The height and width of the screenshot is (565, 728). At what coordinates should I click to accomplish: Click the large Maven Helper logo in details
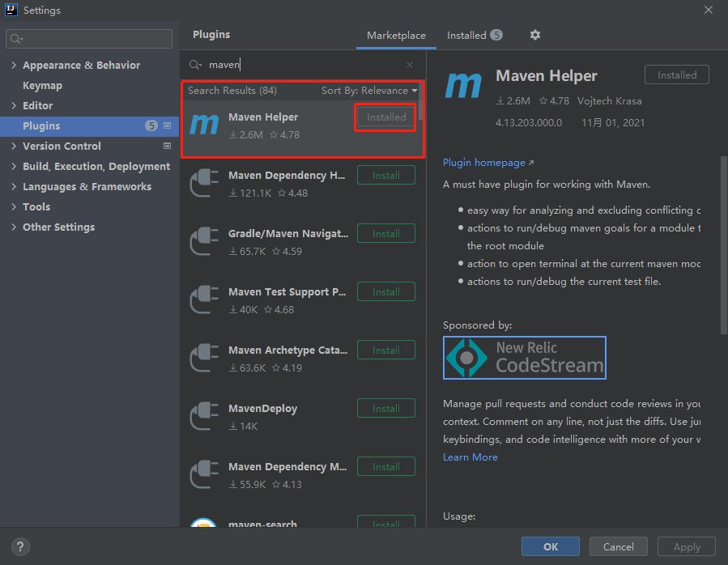click(463, 86)
